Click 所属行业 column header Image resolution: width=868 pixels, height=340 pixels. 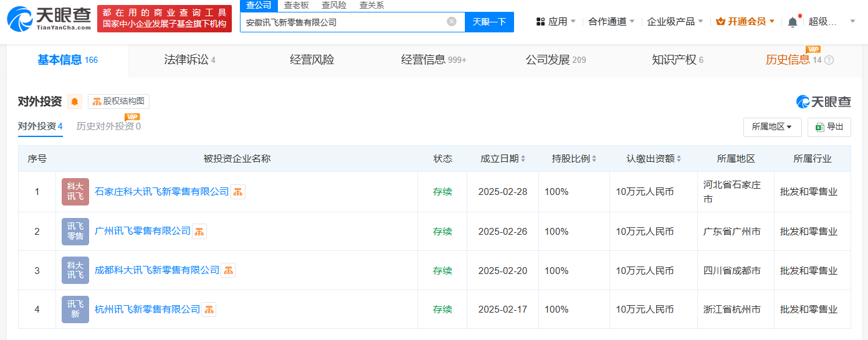[813, 159]
